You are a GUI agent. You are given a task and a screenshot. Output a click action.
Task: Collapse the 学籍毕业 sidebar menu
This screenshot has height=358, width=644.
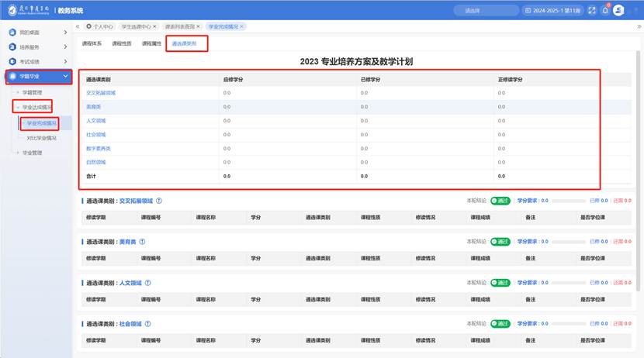[66, 76]
